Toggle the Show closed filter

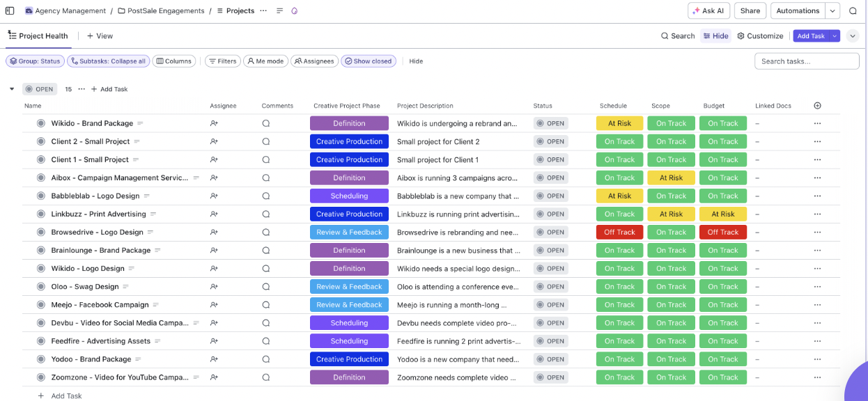point(369,61)
